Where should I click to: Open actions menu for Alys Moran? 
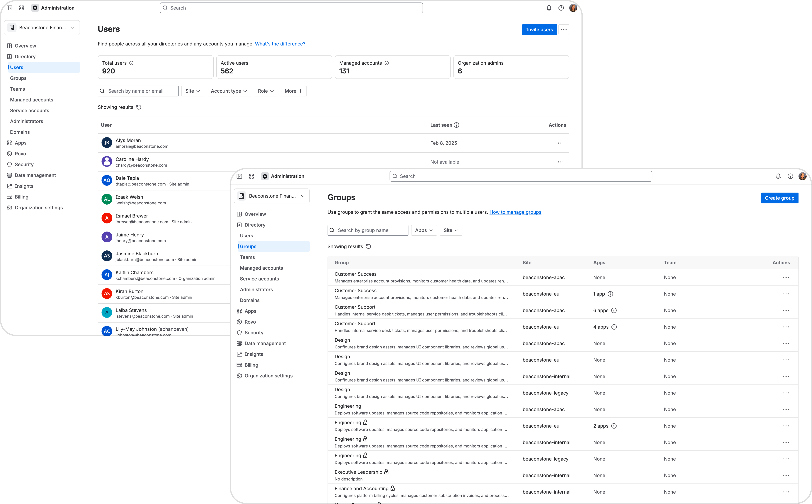click(x=561, y=143)
